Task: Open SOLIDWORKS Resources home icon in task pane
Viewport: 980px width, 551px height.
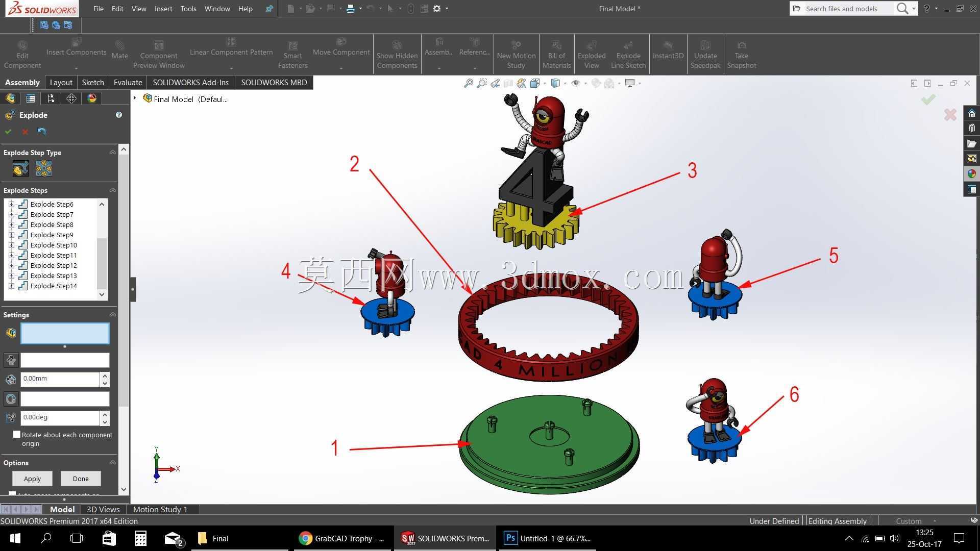Action: [x=971, y=113]
